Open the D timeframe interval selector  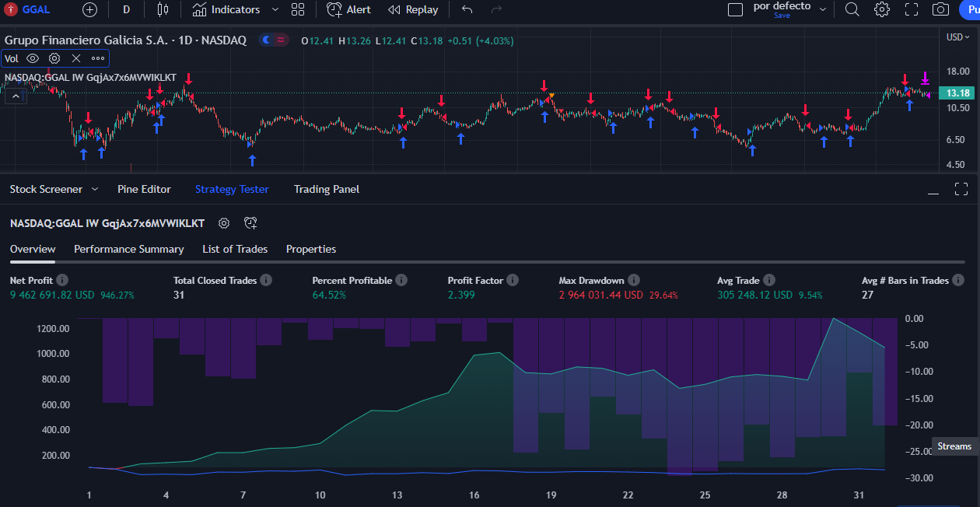click(x=126, y=9)
